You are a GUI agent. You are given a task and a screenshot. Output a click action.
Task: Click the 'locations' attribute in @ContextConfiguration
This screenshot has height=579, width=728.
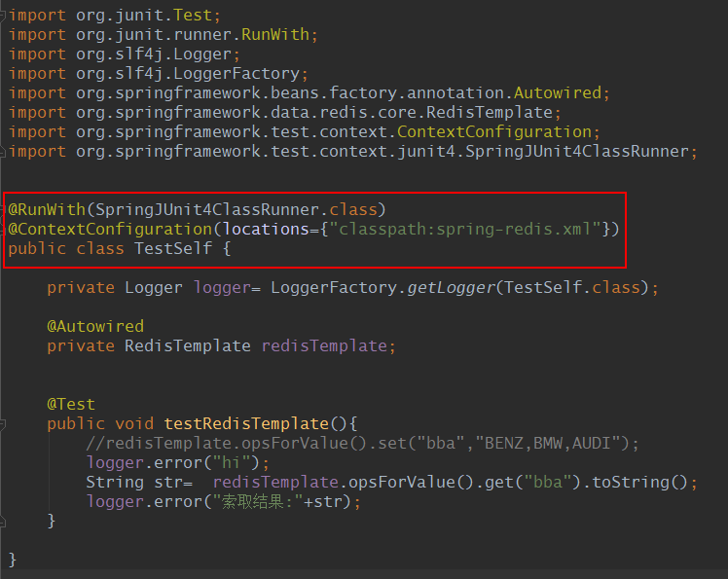(x=266, y=229)
